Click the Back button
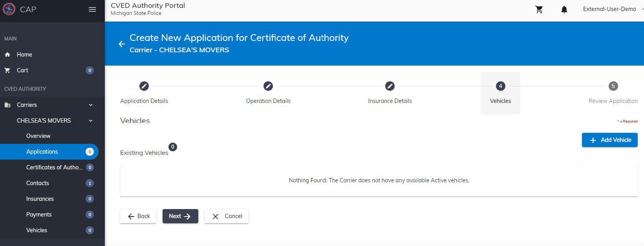 pyautogui.click(x=138, y=216)
